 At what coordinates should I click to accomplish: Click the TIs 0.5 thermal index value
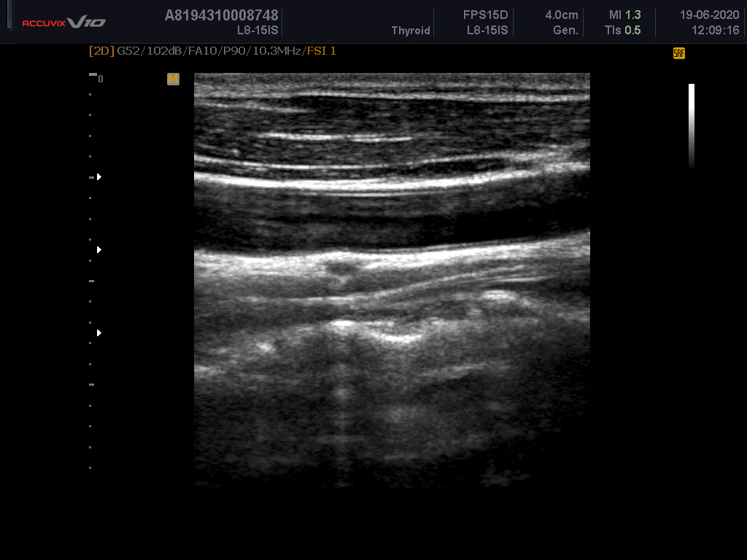point(623,31)
